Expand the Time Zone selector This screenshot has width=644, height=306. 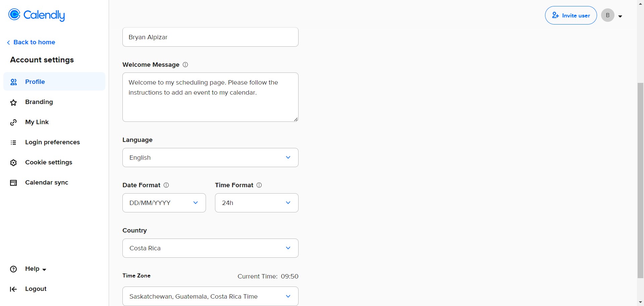click(x=210, y=296)
